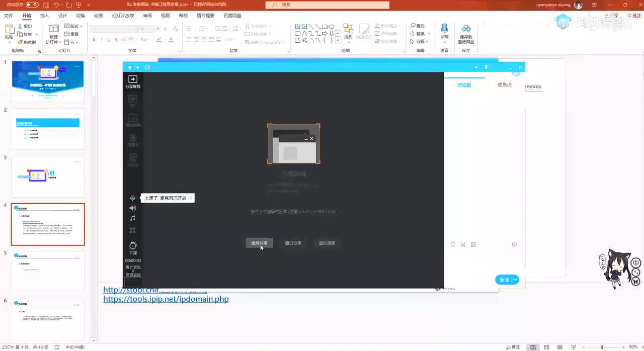644x351 pixels.
Task: Click the Bold B formatting icon
Action: click(94, 39)
